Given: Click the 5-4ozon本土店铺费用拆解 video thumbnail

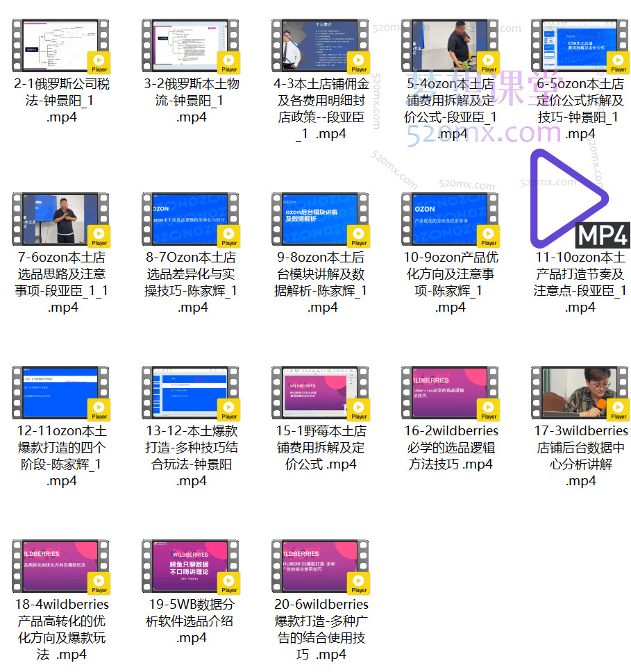Looking at the screenshot, I should 451,45.
